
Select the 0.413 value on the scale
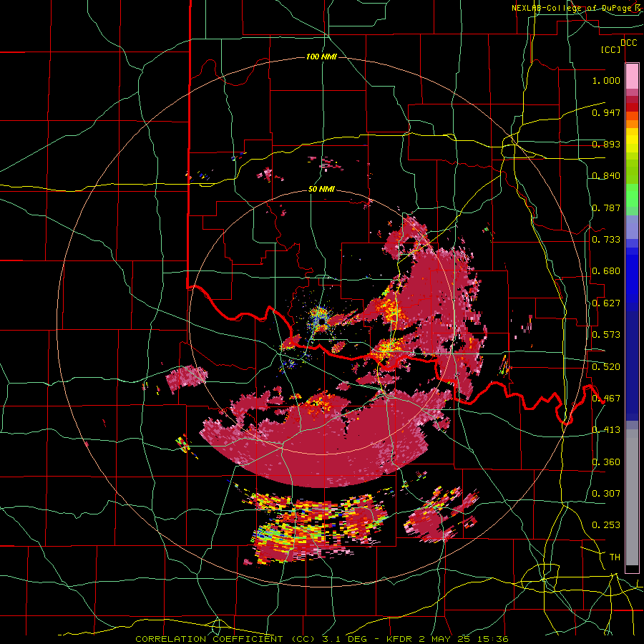point(606,430)
